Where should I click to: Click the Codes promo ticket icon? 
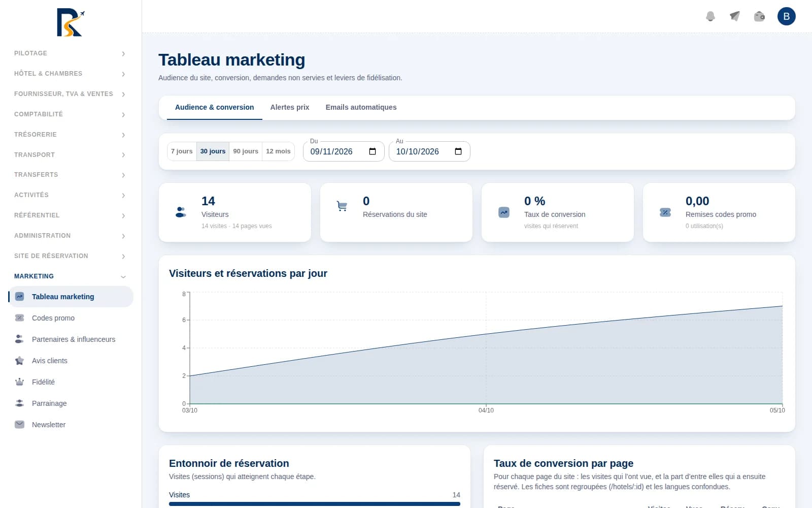pyautogui.click(x=20, y=318)
